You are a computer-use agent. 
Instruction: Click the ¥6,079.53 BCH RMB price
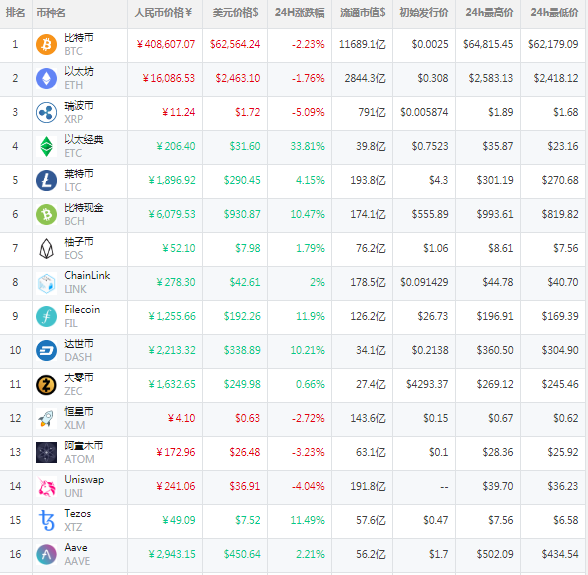[x=172, y=215]
